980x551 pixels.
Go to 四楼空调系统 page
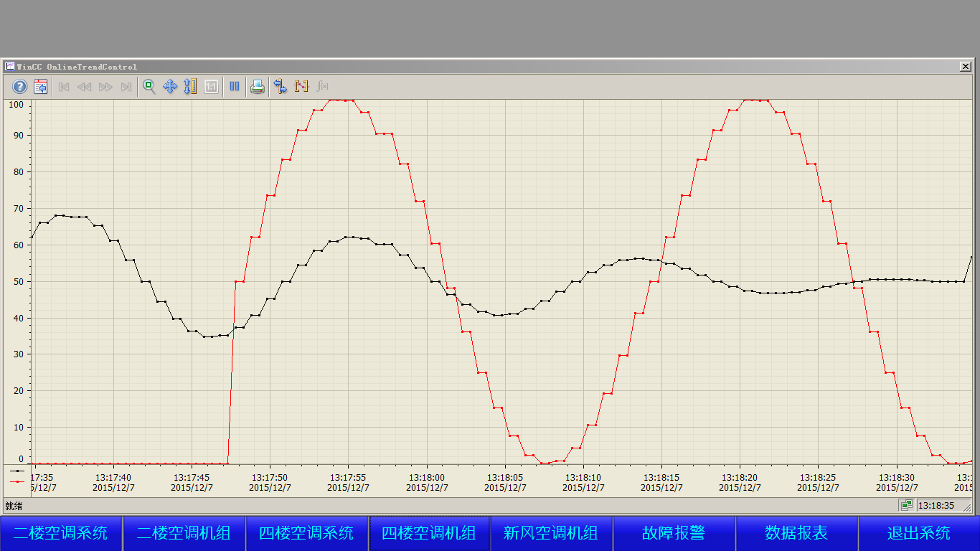(x=306, y=533)
